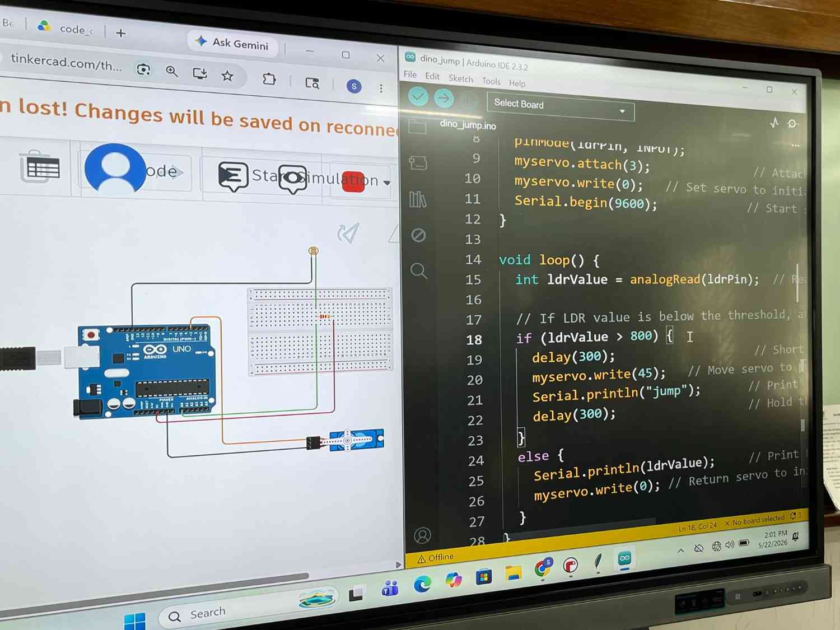Open the Help menu in Arduino IDE

click(517, 83)
